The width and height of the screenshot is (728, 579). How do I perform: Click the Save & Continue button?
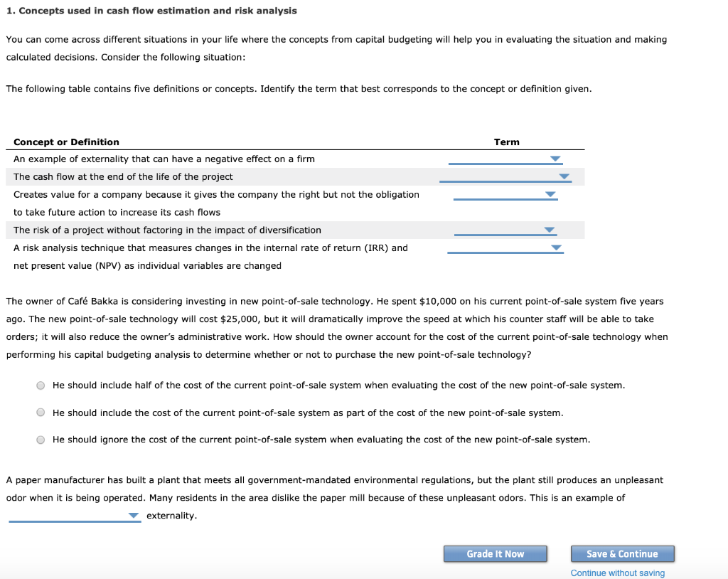click(x=622, y=553)
